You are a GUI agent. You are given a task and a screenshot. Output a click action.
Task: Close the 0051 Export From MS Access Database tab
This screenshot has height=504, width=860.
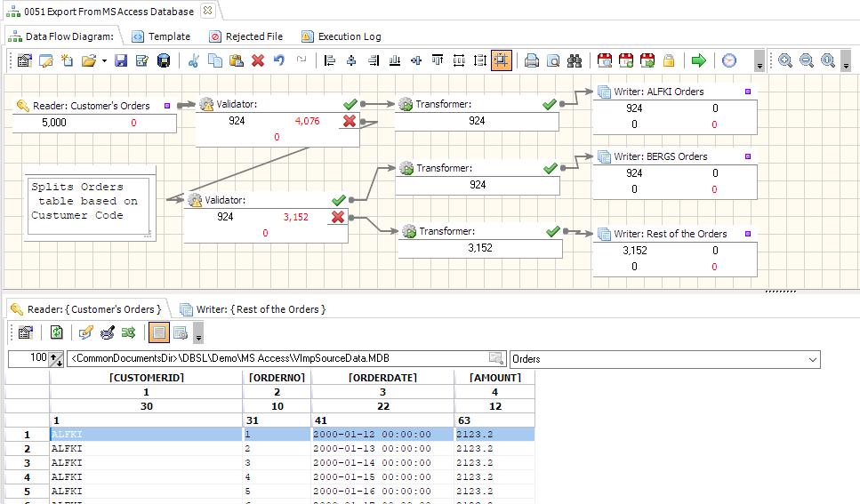[x=207, y=11]
